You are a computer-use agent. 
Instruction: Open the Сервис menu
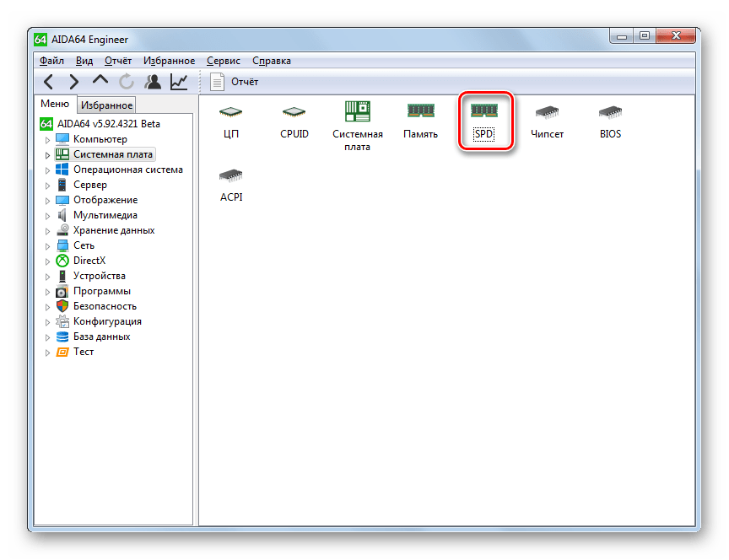click(223, 61)
